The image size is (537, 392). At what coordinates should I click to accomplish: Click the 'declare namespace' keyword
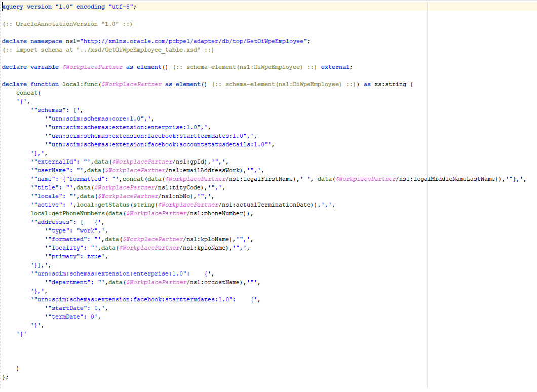(32, 41)
